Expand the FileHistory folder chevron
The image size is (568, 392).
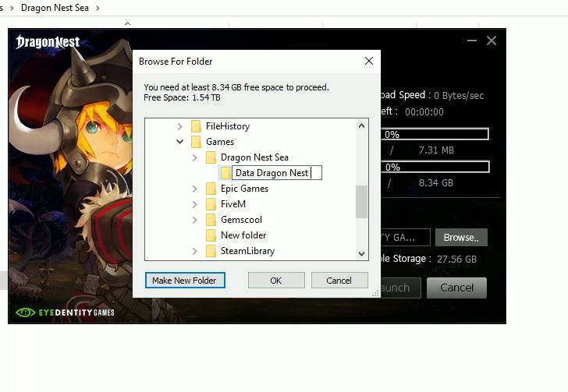179,126
